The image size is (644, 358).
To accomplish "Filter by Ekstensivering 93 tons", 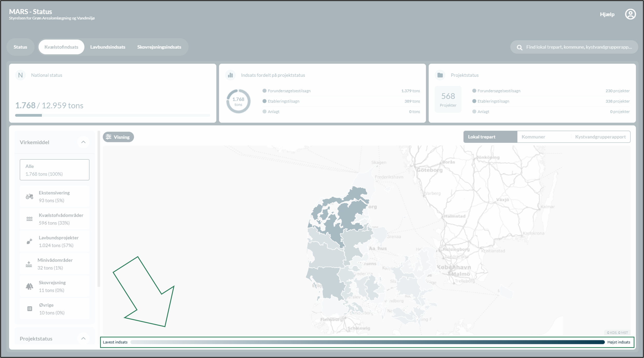I will (54, 197).
